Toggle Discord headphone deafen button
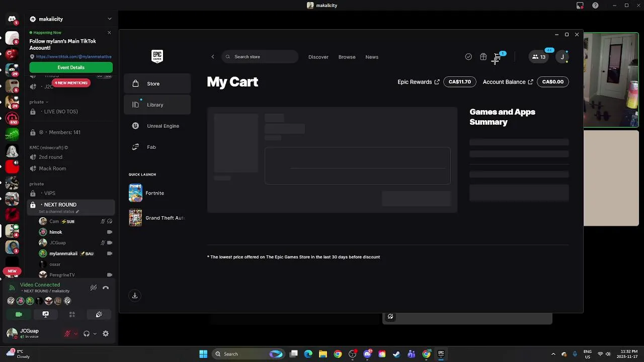Image resolution: width=644 pixels, height=362 pixels. (87, 333)
